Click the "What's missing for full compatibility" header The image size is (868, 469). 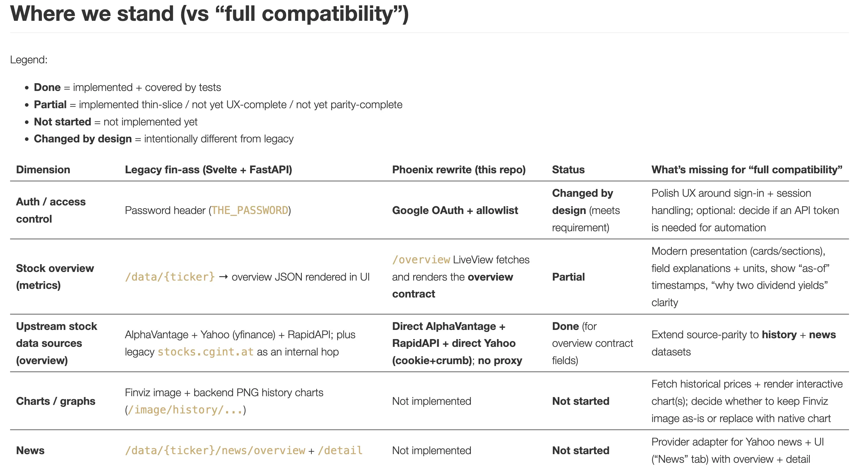click(747, 170)
